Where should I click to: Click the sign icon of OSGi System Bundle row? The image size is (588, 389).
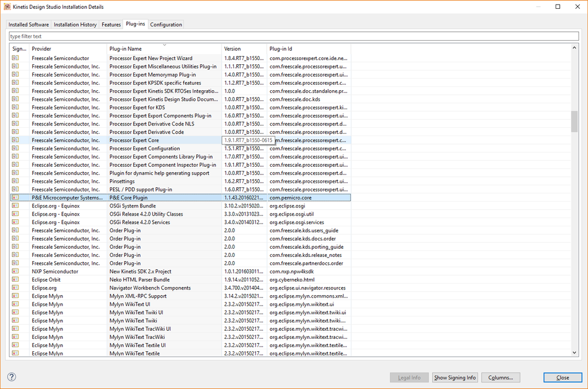pyautogui.click(x=15, y=206)
